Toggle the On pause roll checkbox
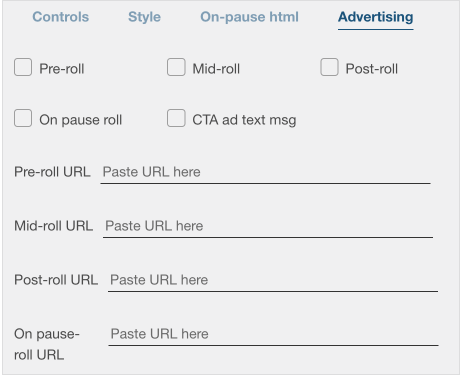The height and width of the screenshot is (376, 461). point(23,118)
